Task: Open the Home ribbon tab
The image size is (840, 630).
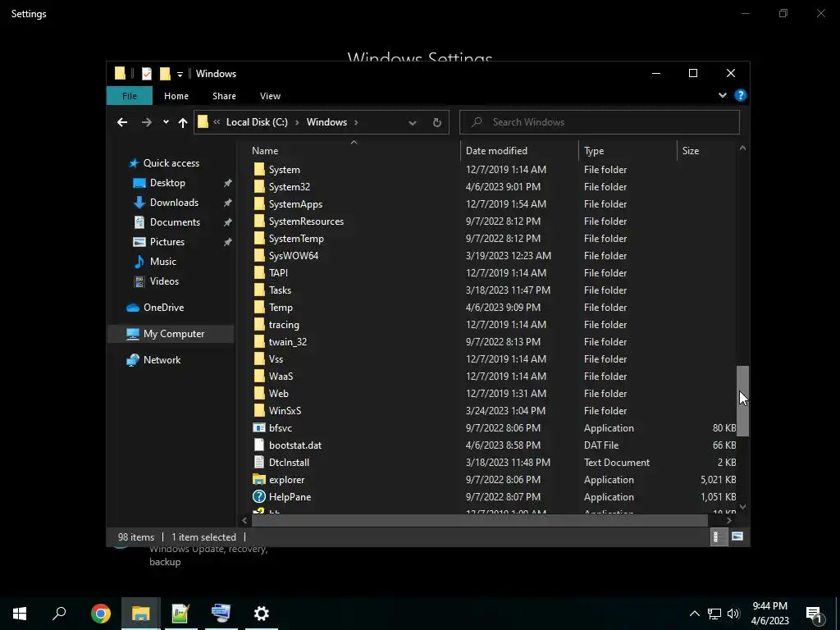Action: 176,96
